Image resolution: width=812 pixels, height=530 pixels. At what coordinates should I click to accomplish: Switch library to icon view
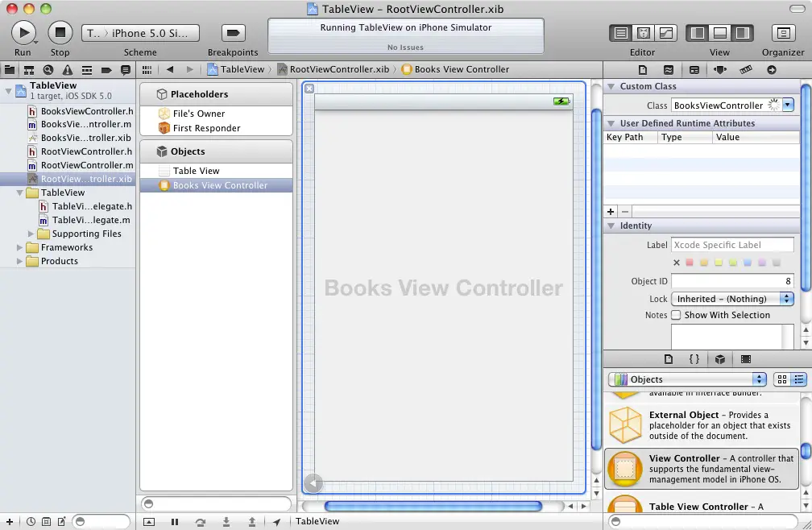pos(781,379)
